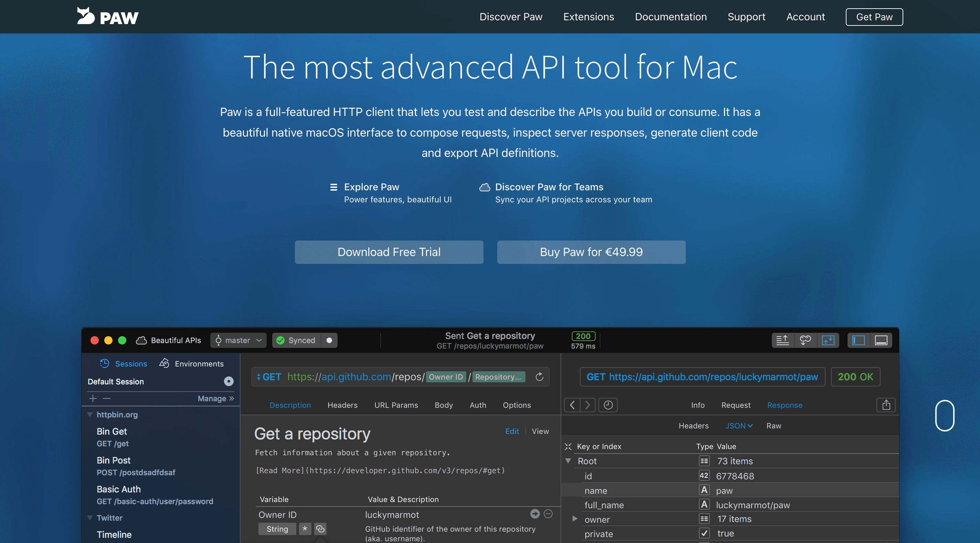This screenshot has height=543, width=980.
Task: Click the page scroll indicator
Action: [945, 415]
